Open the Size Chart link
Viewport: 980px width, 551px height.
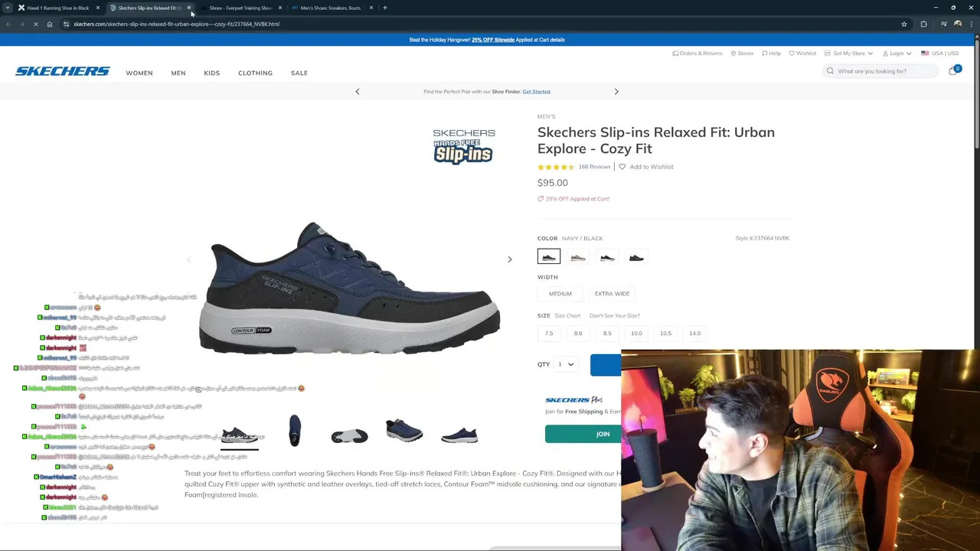click(x=567, y=315)
